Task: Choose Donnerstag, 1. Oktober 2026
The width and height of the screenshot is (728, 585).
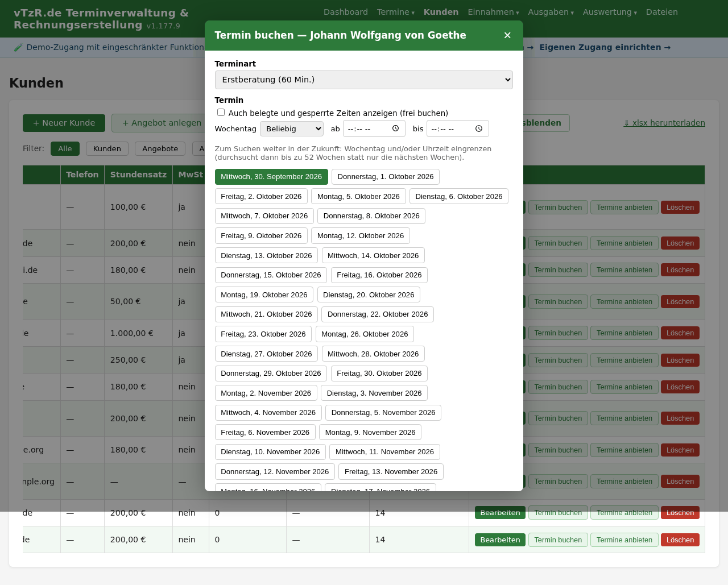Action: 386,177
